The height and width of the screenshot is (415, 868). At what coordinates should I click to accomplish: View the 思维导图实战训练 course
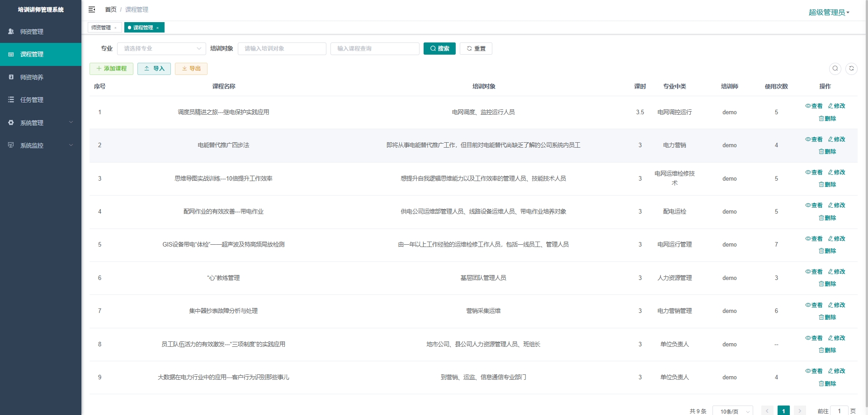(814, 173)
